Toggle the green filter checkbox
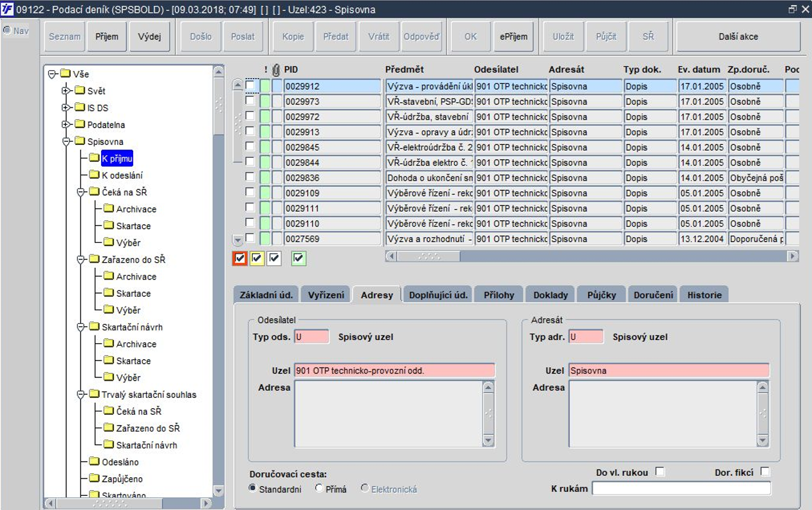Viewport: 812px width, 510px height. coord(299,258)
